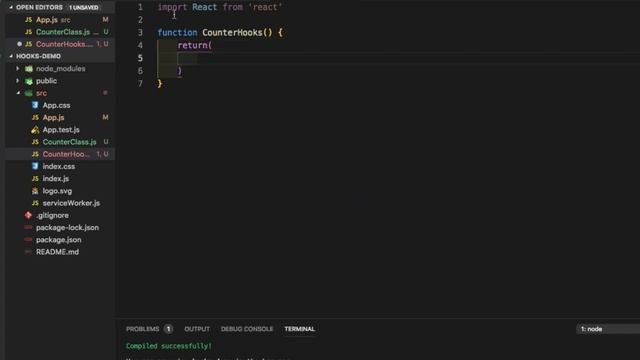Click the git icon beside .gitignore

click(28, 215)
